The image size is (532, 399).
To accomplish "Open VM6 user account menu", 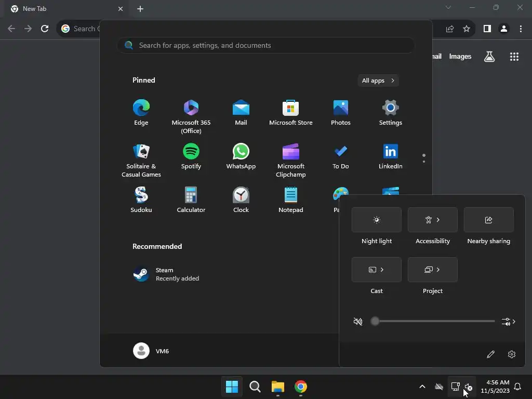I will pos(151,351).
